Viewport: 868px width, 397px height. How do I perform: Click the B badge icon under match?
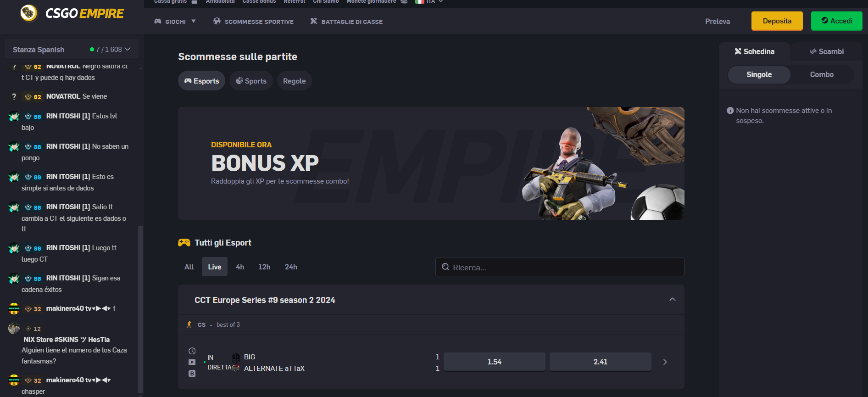(192, 374)
